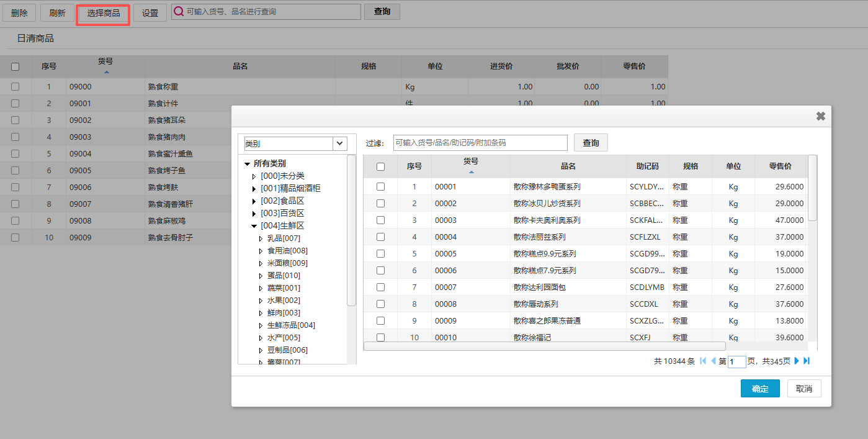Jump to first page of product list
Screen dimensions: 868x439
[703, 361]
